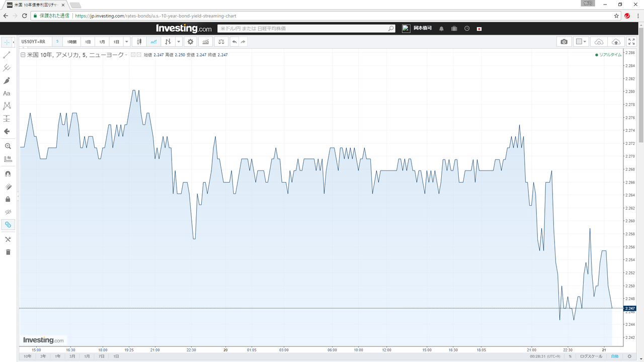Image resolution: width=644 pixels, height=362 pixels.
Task: Toggle percent scale mode
Action: pyautogui.click(x=570, y=356)
